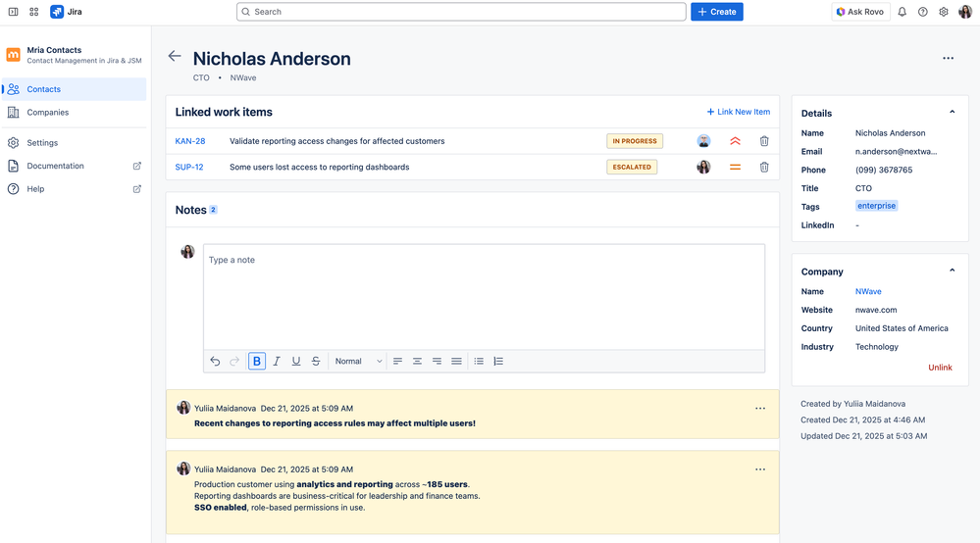Undo the last edit in note editor
This screenshot has height=543, width=980.
tap(215, 362)
